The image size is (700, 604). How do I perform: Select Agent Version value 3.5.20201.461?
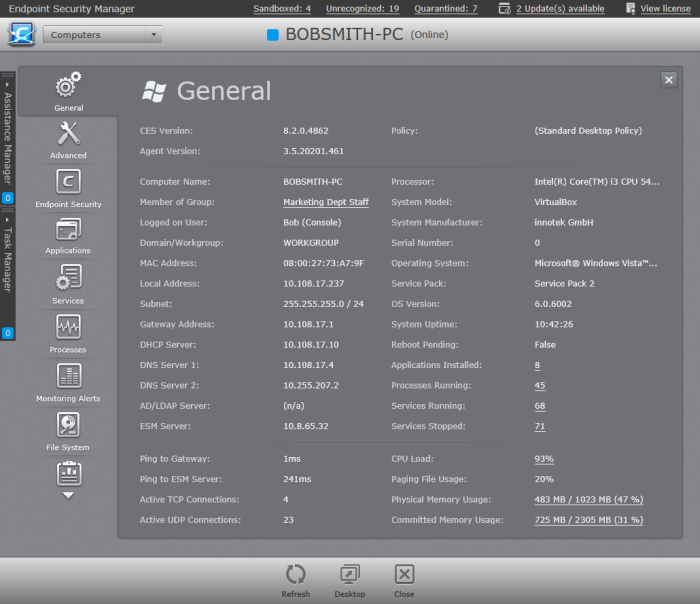[313, 151]
